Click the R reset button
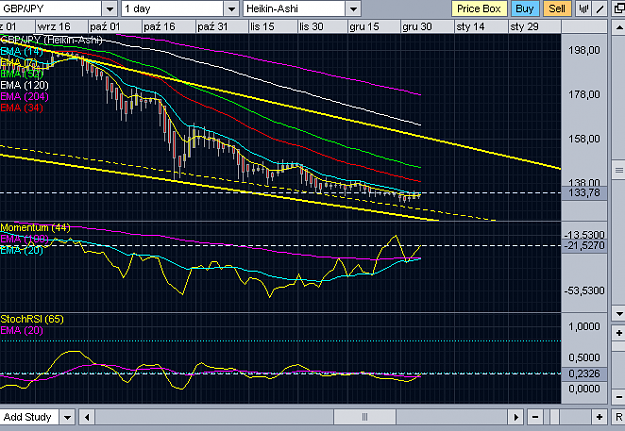625x431 pixels. pos(618,417)
